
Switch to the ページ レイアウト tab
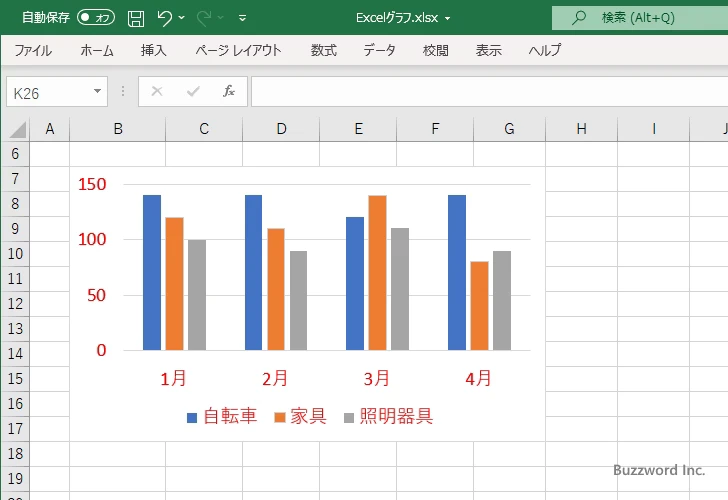coord(238,50)
